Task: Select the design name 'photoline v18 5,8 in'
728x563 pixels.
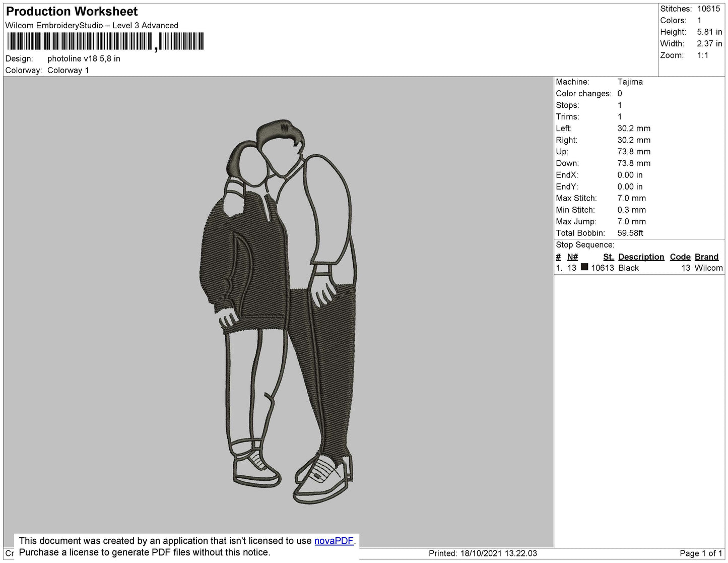Action: pyautogui.click(x=84, y=58)
